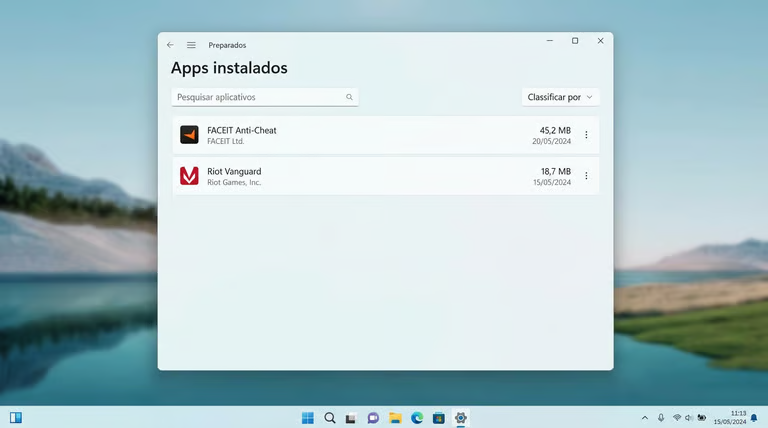The width and height of the screenshot is (768, 428).
Task: Open File Explorer from taskbar
Action: coord(395,418)
